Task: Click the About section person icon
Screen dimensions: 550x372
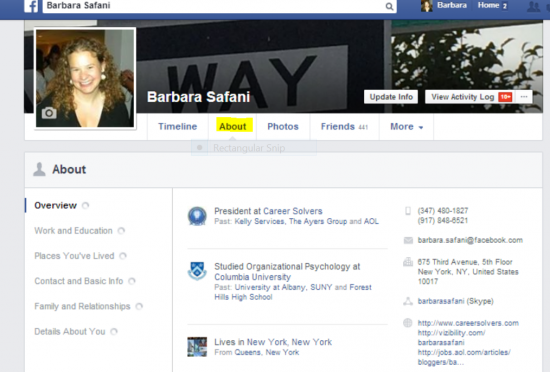Action: click(39, 169)
